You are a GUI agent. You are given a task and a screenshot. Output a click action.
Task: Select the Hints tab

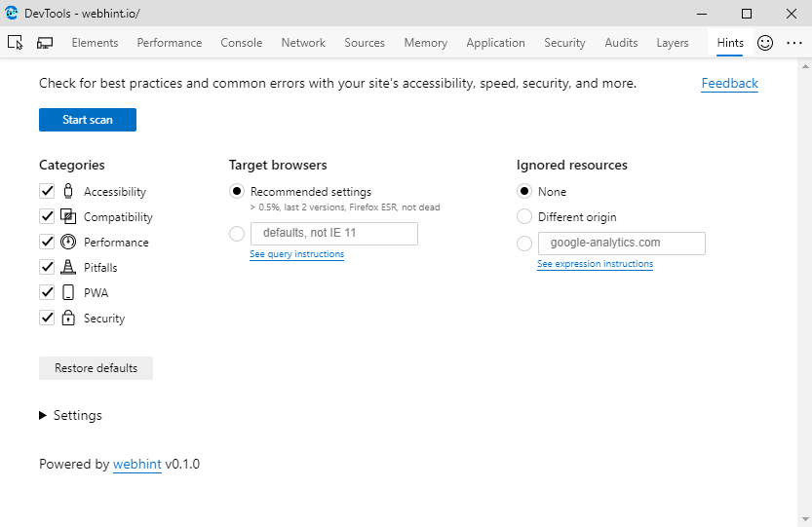pyautogui.click(x=730, y=43)
